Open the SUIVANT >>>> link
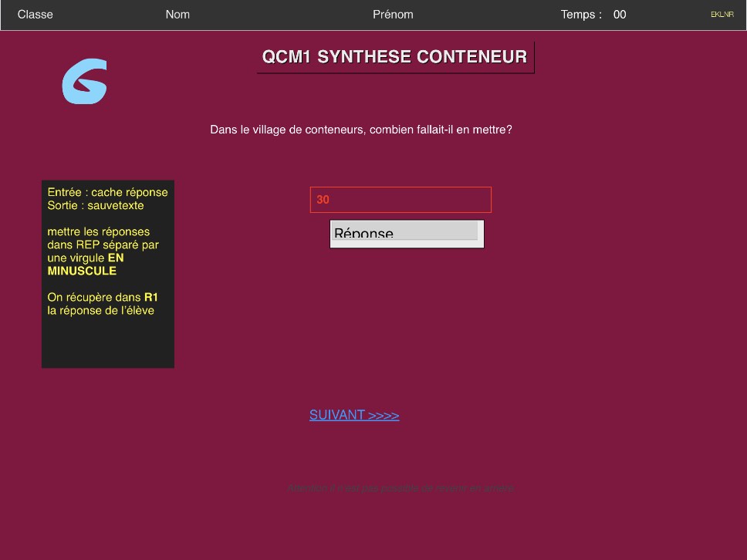 tap(354, 415)
